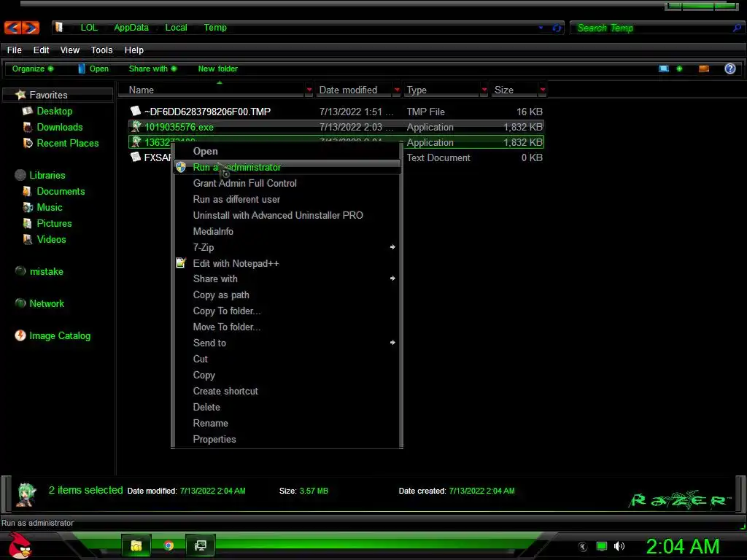Click the 2:04 AM clock
This screenshot has width=747, height=560.
tap(682, 546)
